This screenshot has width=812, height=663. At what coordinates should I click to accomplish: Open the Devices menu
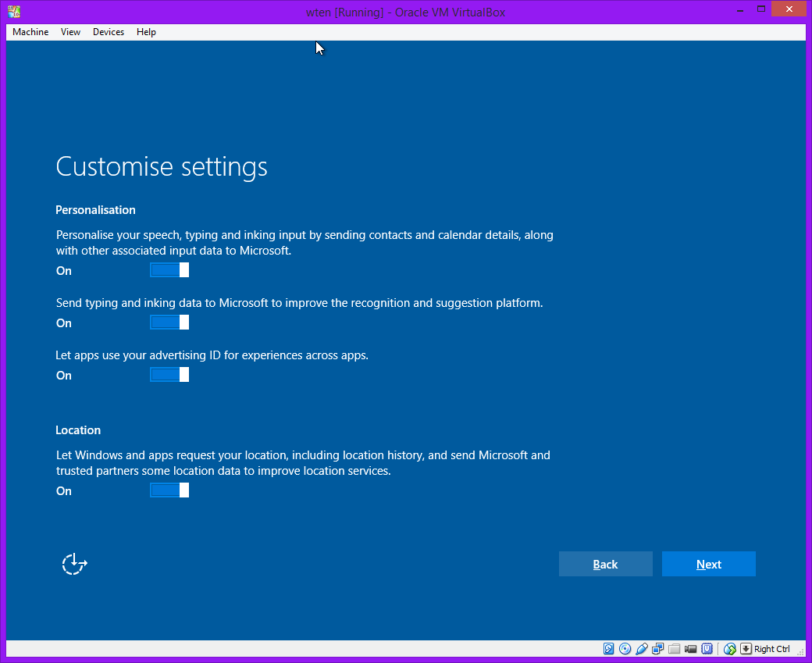pyautogui.click(x=108, y=32)
